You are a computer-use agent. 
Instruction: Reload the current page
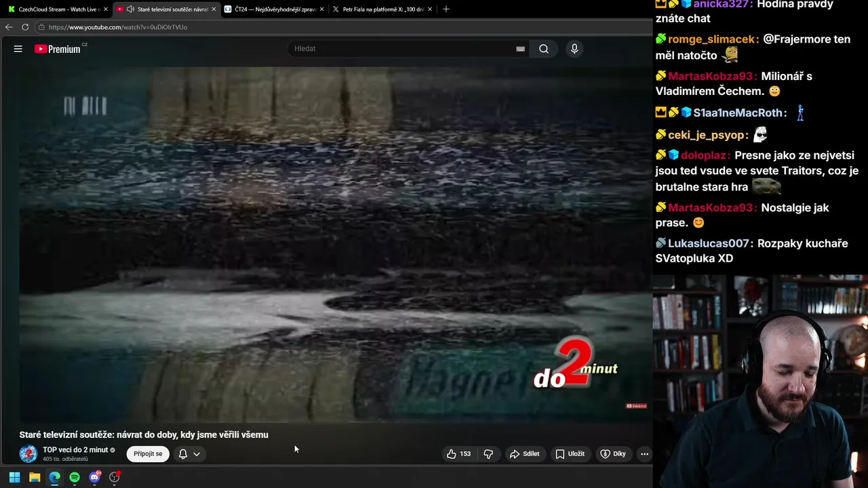tap(25, 27)
